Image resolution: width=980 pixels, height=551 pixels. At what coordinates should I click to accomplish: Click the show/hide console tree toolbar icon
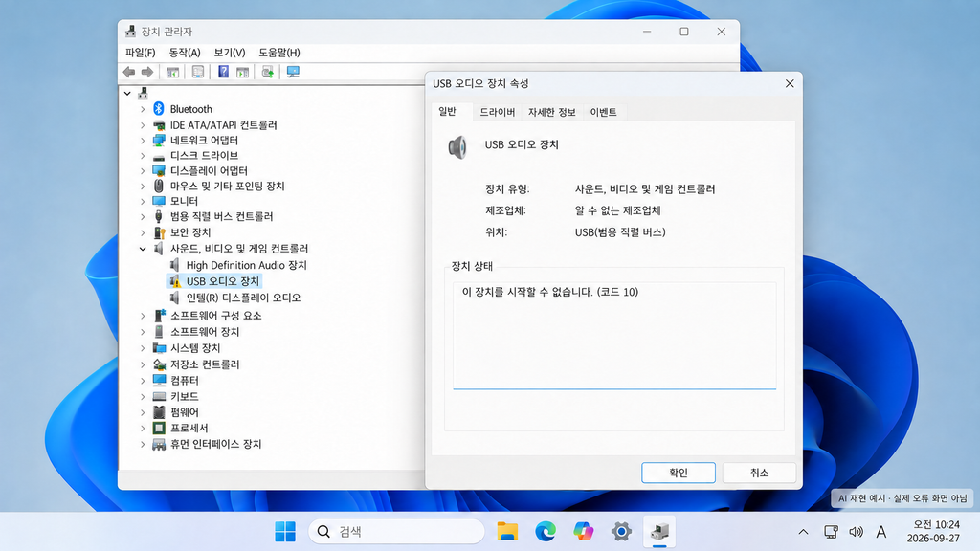[x=172, y=72]
